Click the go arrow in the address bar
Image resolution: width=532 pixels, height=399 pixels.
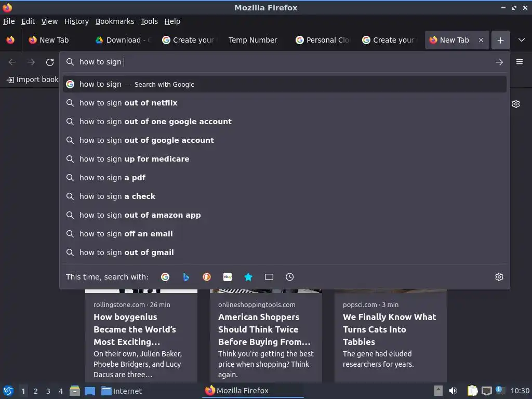499,62
